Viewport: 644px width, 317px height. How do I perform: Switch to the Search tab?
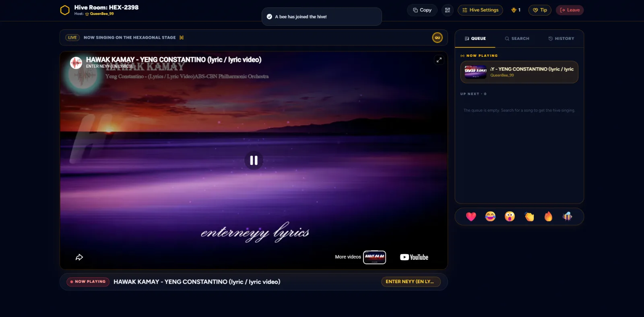(517, 39)
